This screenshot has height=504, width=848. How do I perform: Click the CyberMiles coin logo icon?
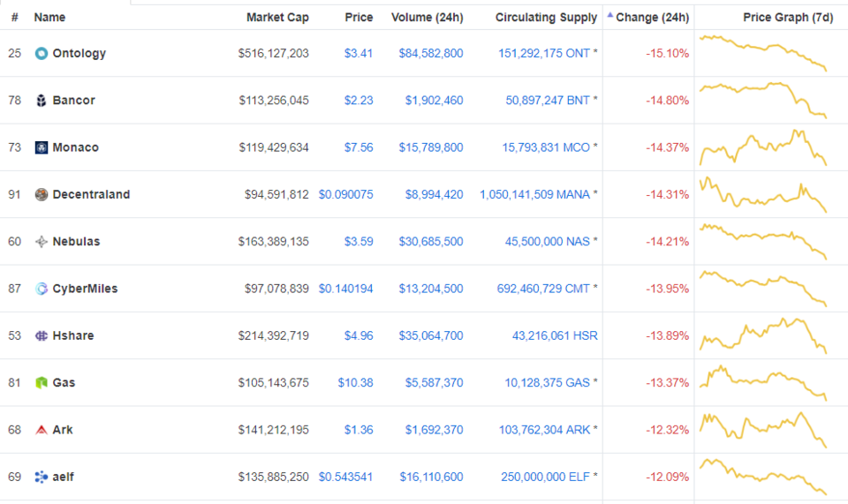tap(42, 289)
